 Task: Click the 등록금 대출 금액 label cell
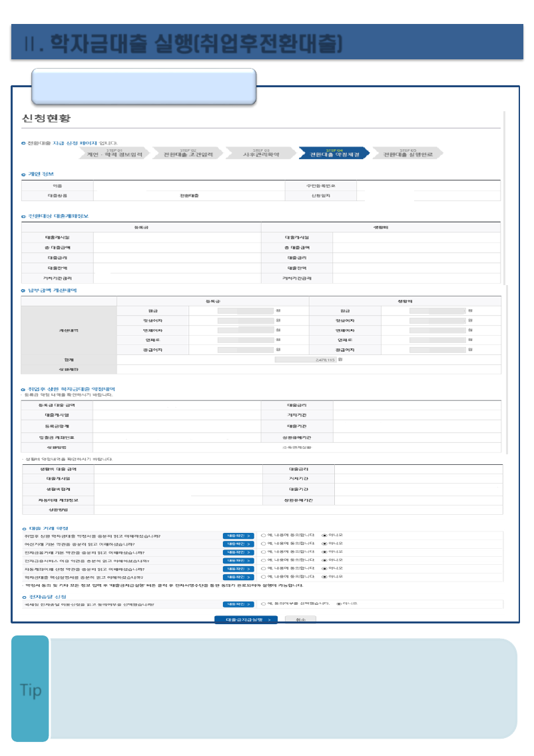point(57,405)
